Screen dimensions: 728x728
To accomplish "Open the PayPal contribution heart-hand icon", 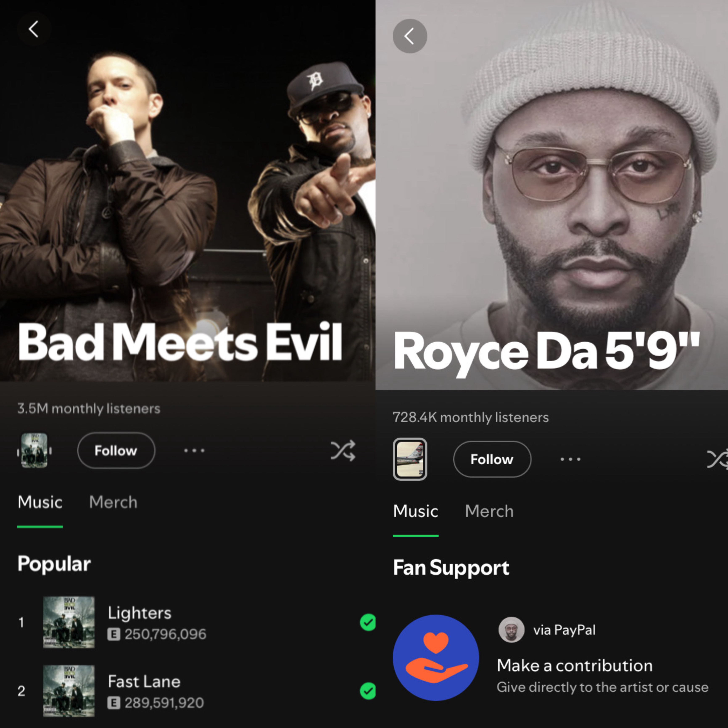I will pyautogui.click(x=436, y=658).
